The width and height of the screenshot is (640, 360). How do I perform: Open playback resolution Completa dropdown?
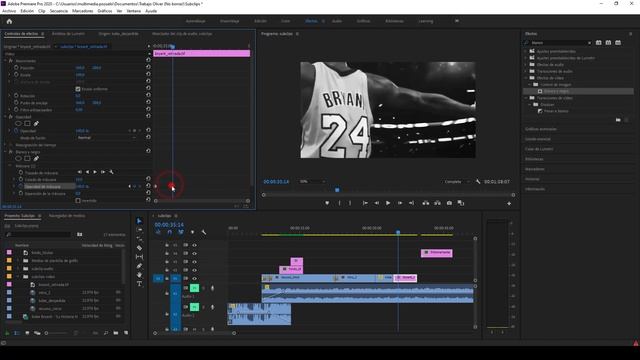(x=456, y=182)
